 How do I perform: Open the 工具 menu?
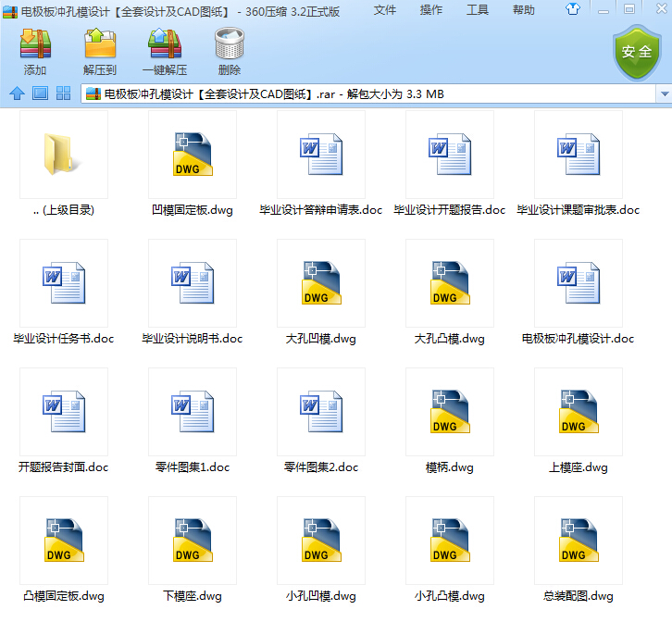click(x=477, y=10)
